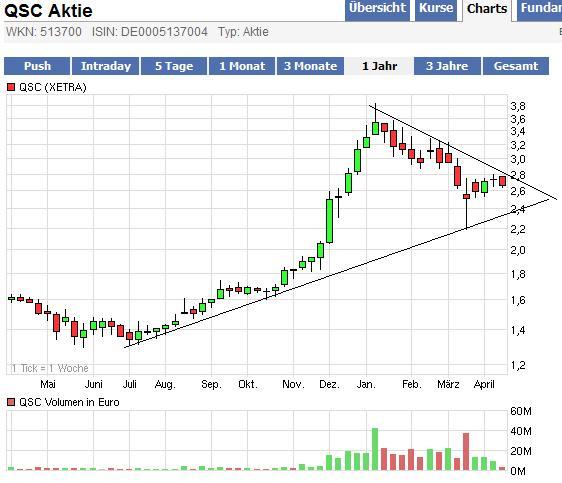Screen dimensions: 562x483
Task: Click the ISIN: DE0005137004 text
Action: (x=150, y=32)
